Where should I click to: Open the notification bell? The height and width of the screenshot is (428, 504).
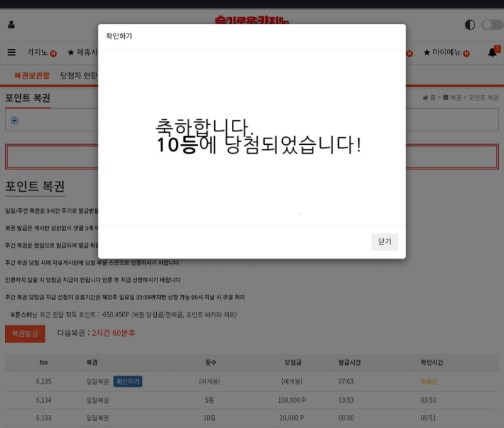tap(493, 52)
